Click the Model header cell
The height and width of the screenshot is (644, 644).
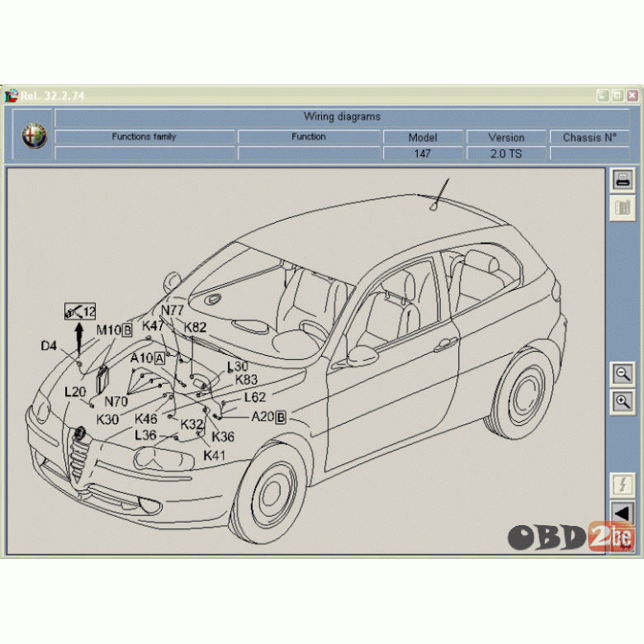423,137
